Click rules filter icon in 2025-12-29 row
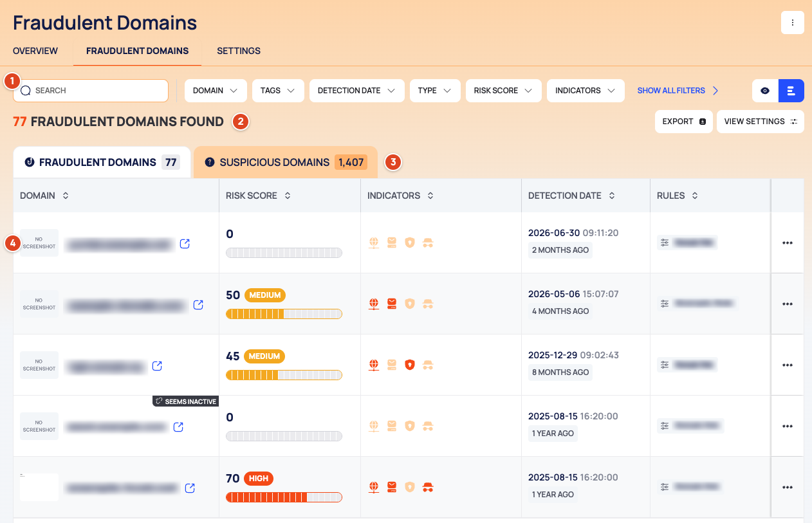This screenshot has height=523, width=812. coord(665,365)
